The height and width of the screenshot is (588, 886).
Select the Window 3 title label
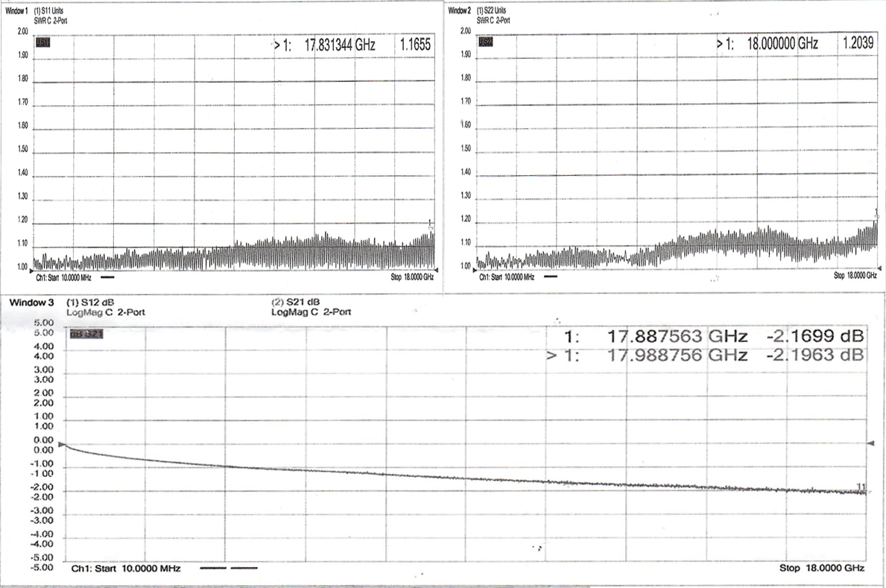[30, 302]
